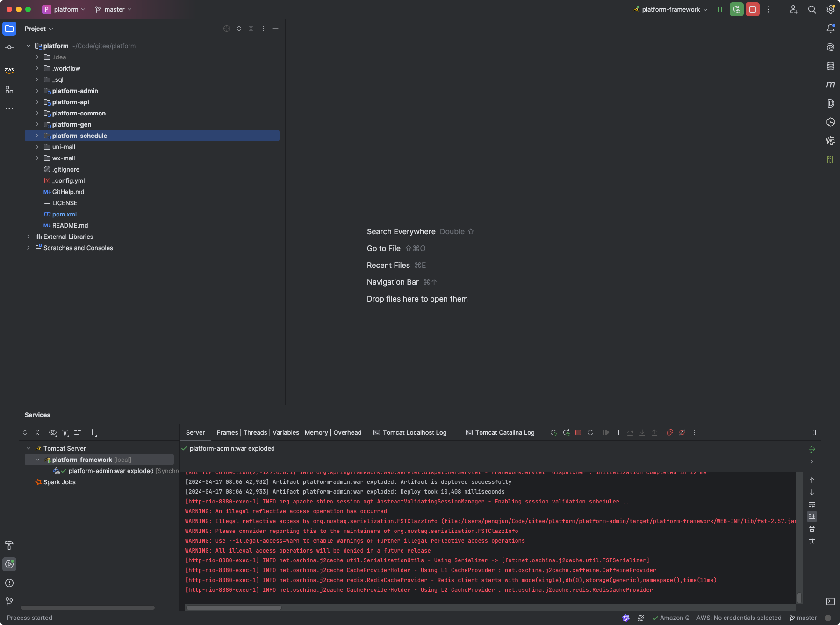Open the Project view selector dropdown
840x625 pixels.
click(x=39, y=29)
